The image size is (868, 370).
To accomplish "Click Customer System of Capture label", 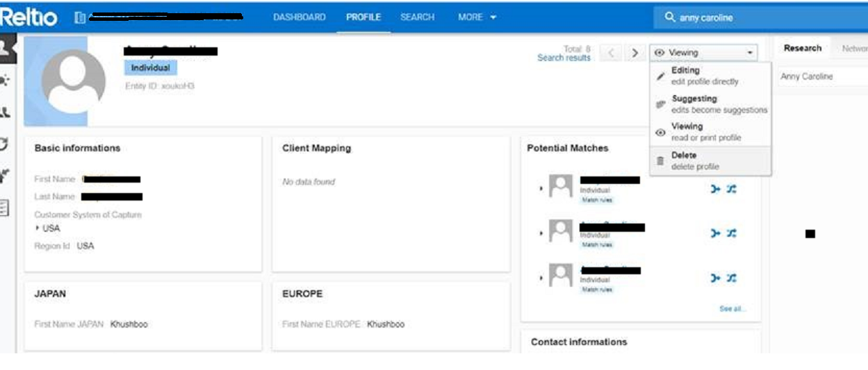I will [x=88, y=215].
